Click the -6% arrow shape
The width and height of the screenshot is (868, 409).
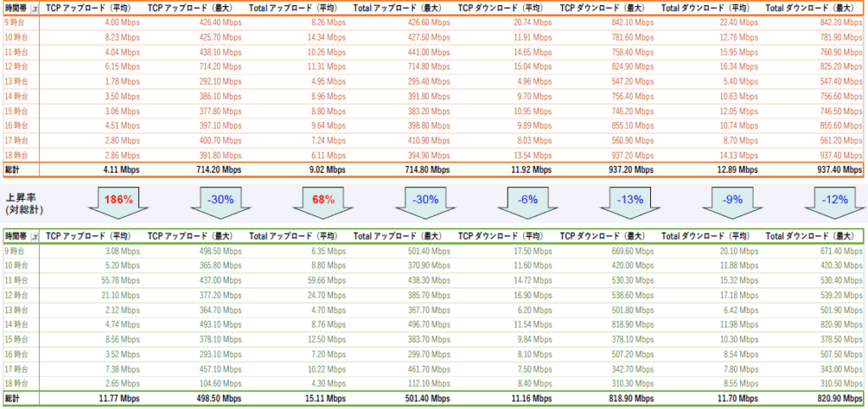pyautogui.click(x=529, y=204)
